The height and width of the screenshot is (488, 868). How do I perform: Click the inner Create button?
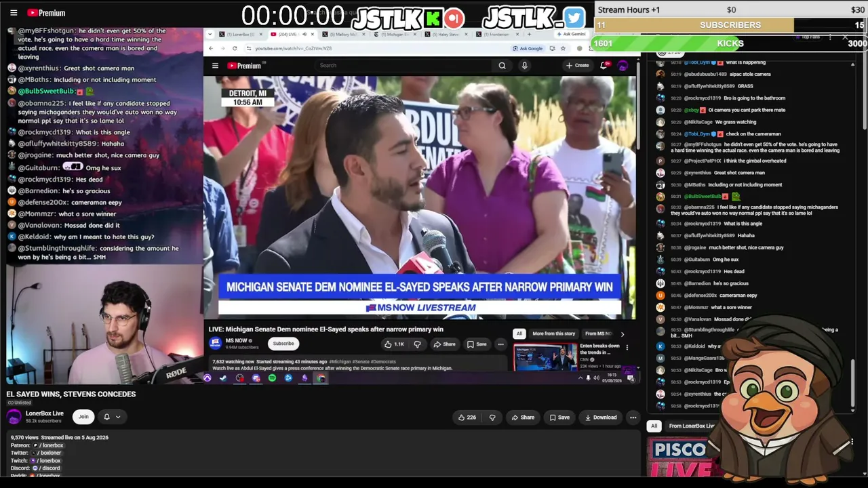[578, 66]
